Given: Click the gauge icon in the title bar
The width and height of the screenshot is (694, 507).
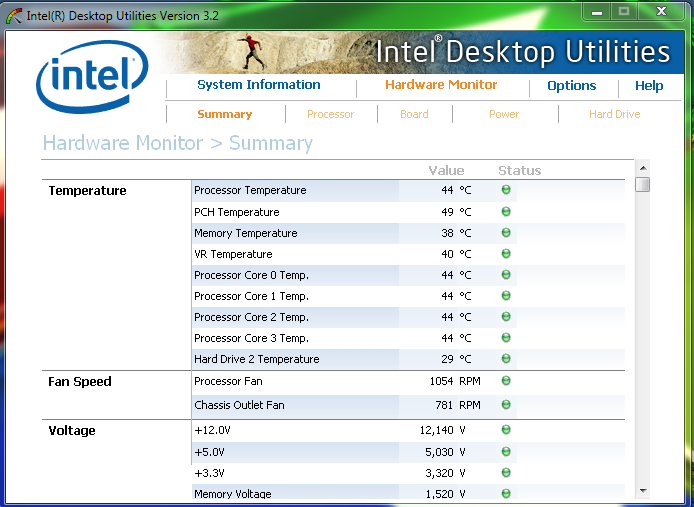Looking at the screenshot, I should 14,16.
